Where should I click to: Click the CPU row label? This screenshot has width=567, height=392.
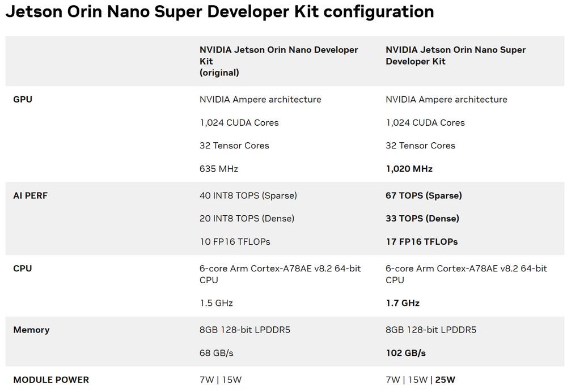pyautogui.click(x=23, y=269)
